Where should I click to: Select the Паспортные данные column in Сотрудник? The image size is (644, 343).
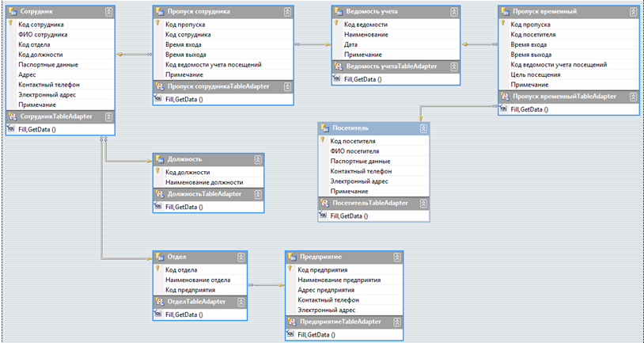(x=48, y=65)
